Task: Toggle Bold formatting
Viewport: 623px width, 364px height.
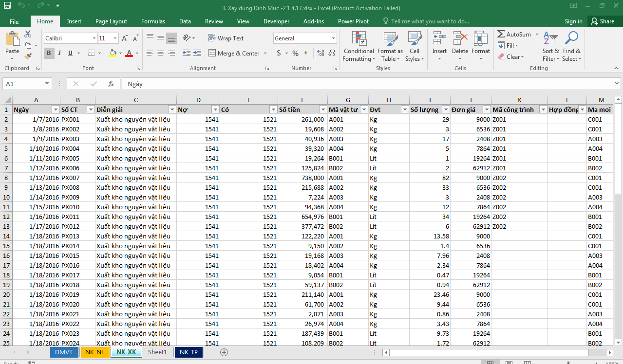Action: [x=49, y=53]
